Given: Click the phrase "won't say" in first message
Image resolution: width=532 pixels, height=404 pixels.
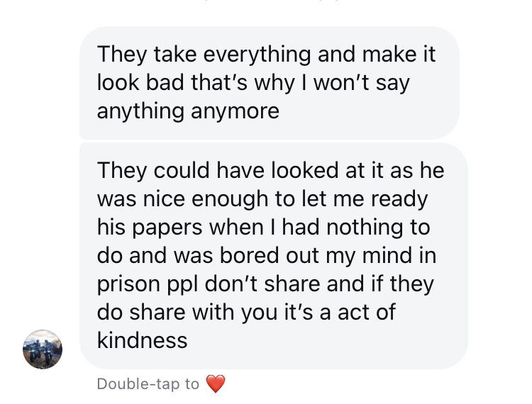Looking at the screenshot, I should [x=362, y=83].
